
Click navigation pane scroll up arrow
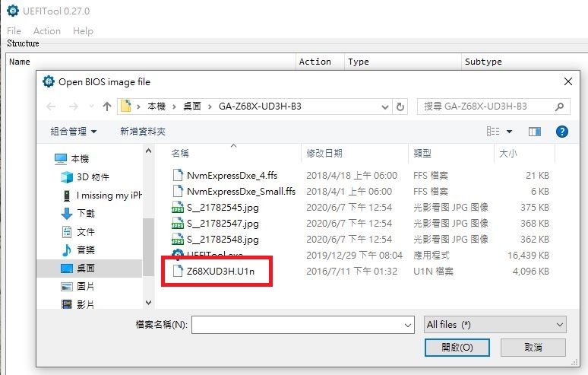pyautogui.click(x=148, y=151)
